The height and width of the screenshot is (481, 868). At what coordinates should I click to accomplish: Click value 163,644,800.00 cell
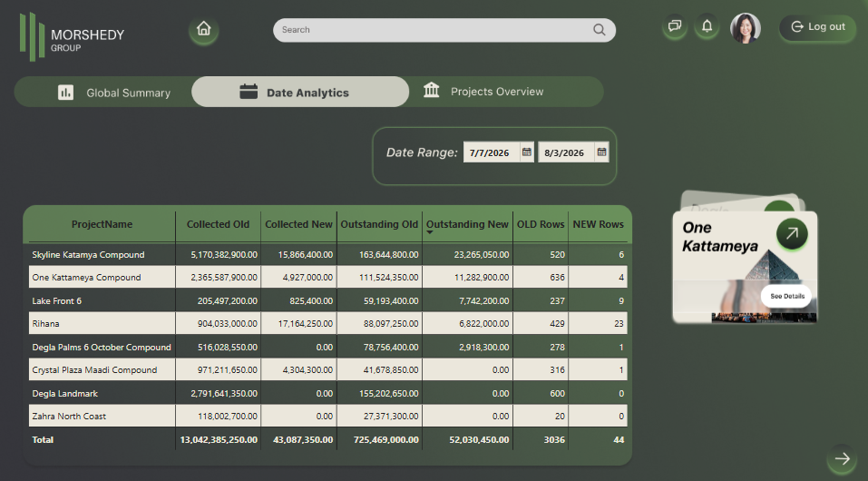point(388,255)
